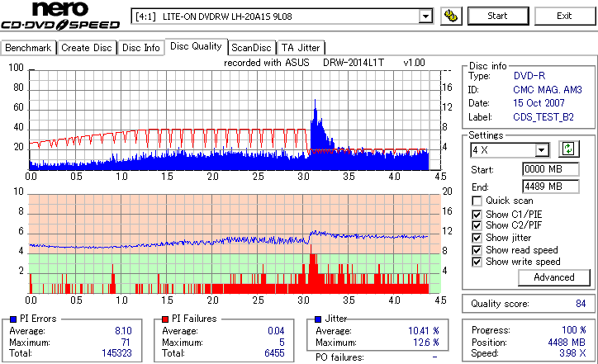This screenshot has width=598, height=364.
Task: Click the disc type DVD-R value
Action: tap(529, 76)
